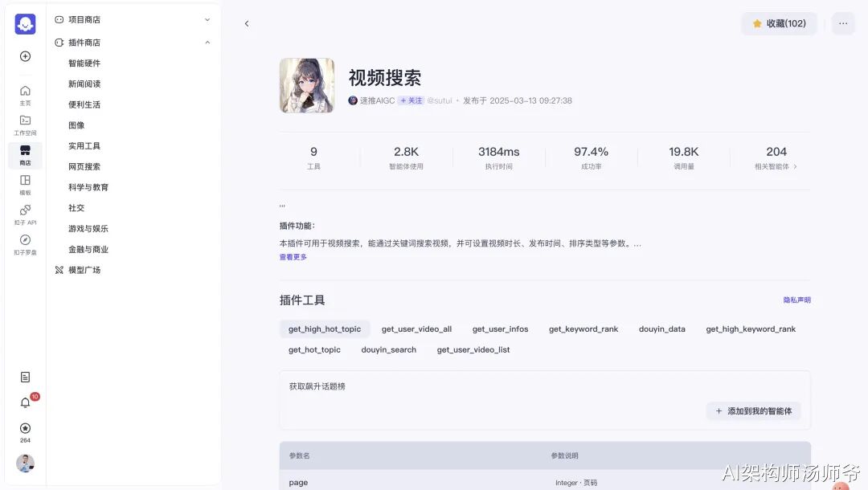Open user avatar in sidebar bottom
Viewport: 868px width, 490px height.
point(25,463)
